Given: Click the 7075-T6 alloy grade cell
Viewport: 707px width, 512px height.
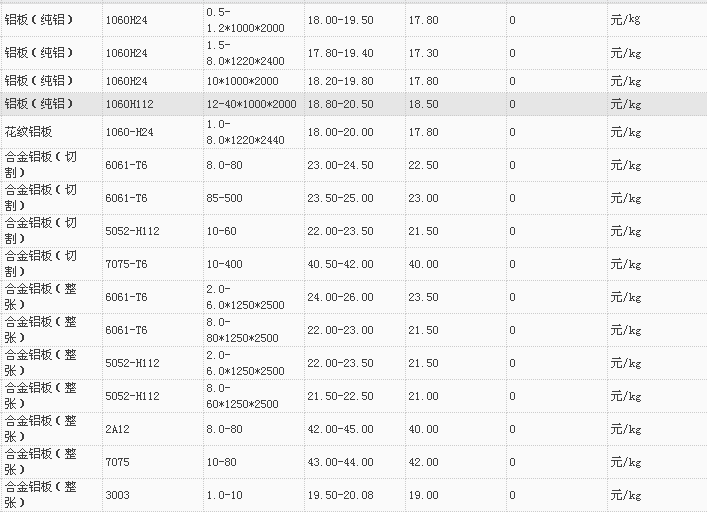Looking at the screenshot, I should tap(126, 264).
